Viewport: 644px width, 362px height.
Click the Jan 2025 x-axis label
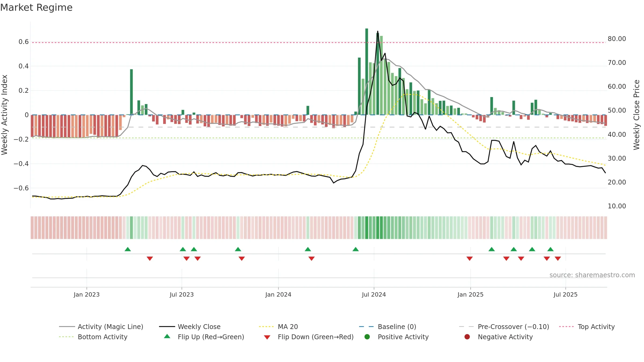(x=470, y=295)
